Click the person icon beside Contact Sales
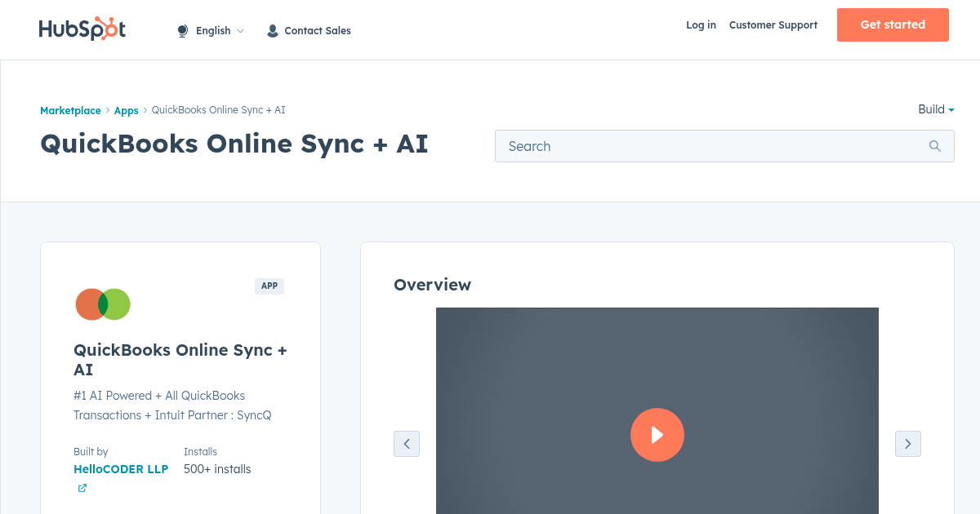The image size is (980, 514). pos(272,30)
